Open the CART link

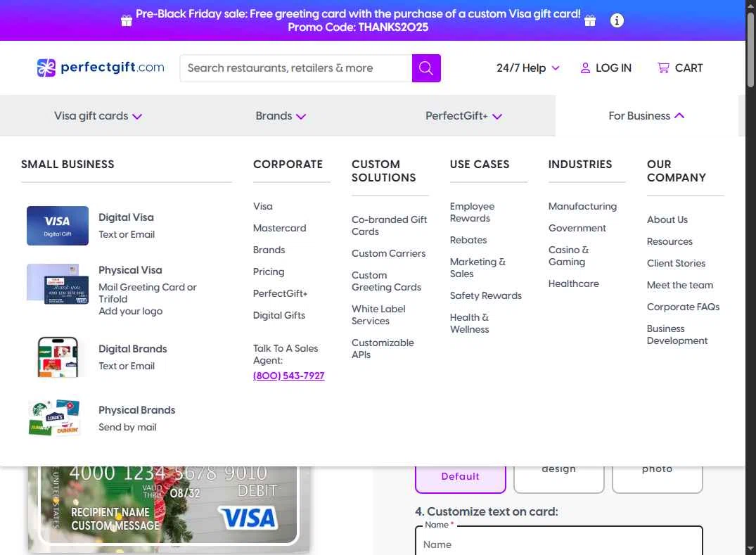tap(680, 68)
